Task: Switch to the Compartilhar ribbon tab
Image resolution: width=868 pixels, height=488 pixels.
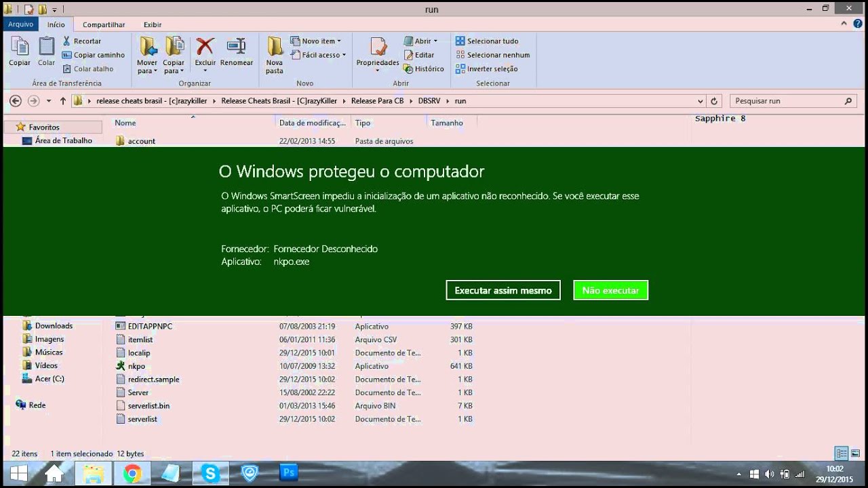Action: [104, 24]
